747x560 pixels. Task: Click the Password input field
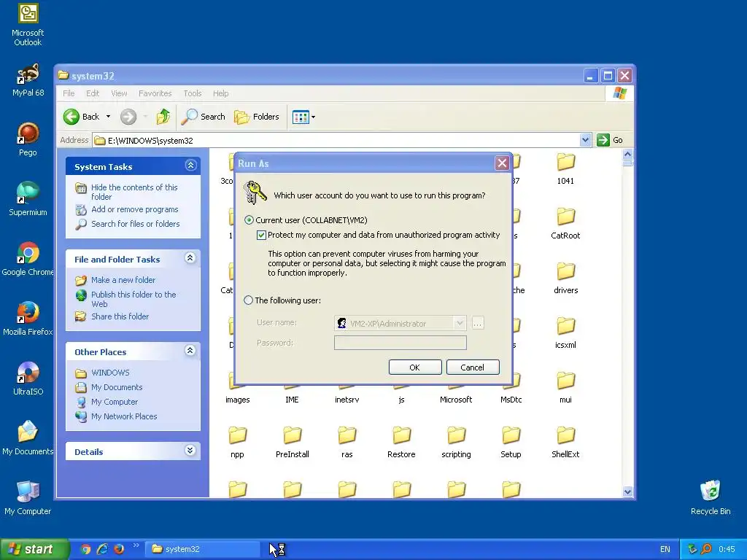point(400,343)
